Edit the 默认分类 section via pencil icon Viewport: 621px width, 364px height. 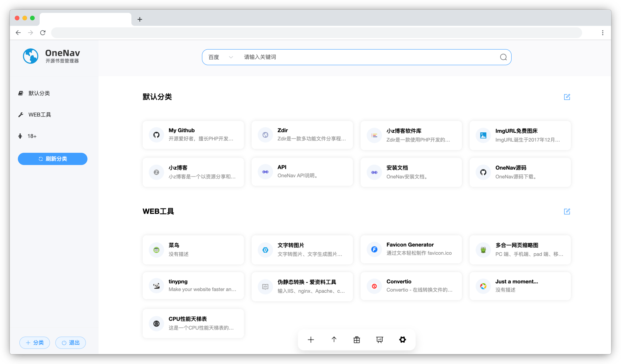click(x=567, y=97)
